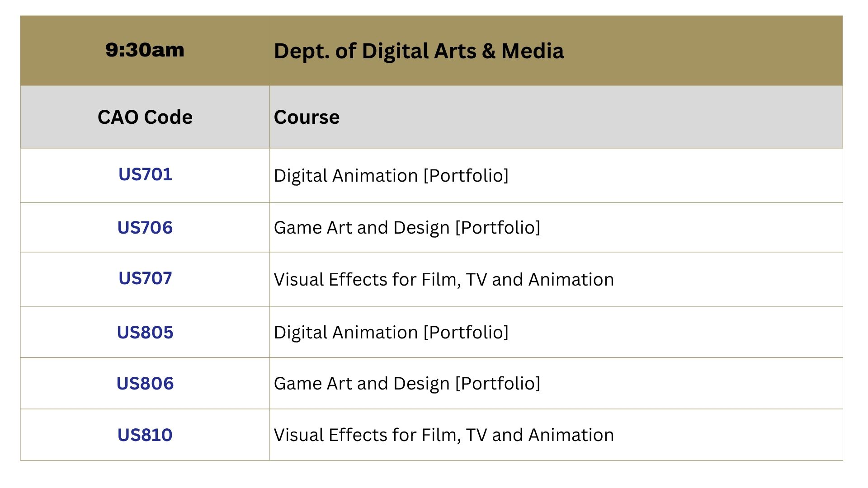Click the US810 code link
868x488 pixels.
145,435
